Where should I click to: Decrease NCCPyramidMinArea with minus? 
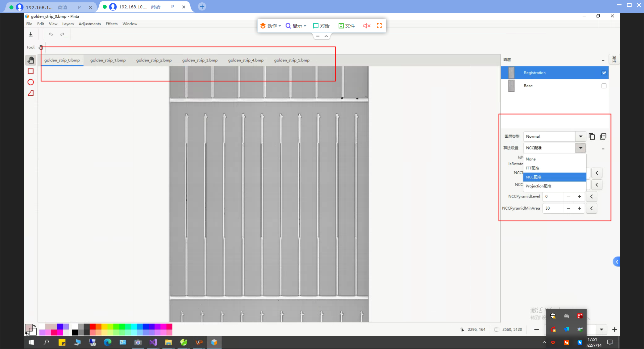[568, 208]
